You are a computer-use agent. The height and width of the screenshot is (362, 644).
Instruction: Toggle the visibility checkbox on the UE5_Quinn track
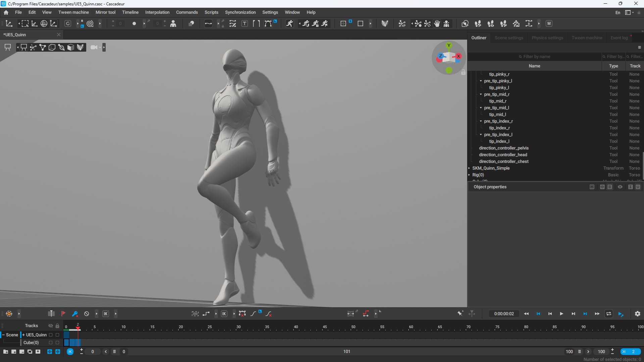click(51, 335)
